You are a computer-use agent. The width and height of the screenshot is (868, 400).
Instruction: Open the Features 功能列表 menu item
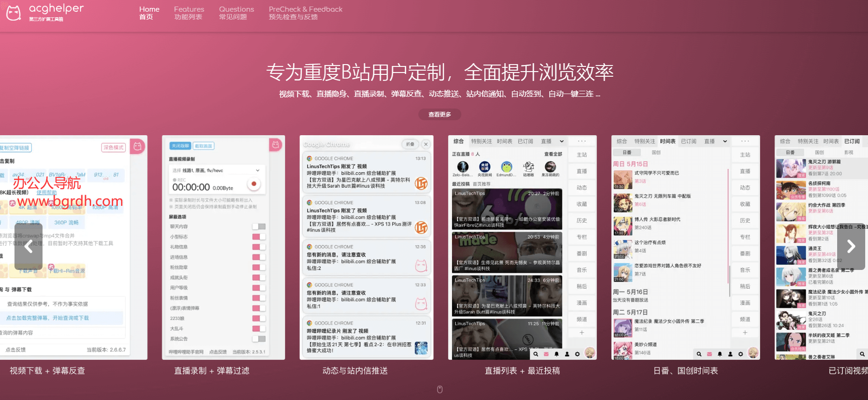click(189, 13)
